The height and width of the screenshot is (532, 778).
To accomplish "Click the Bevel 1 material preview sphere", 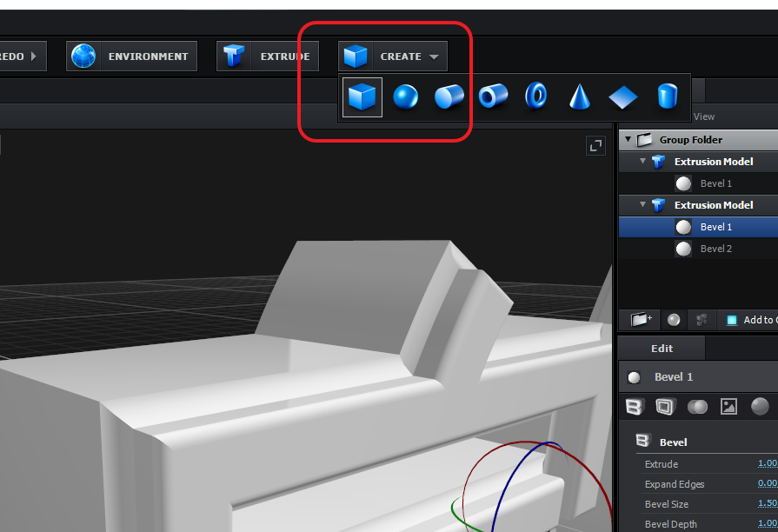I will point(634,377).
